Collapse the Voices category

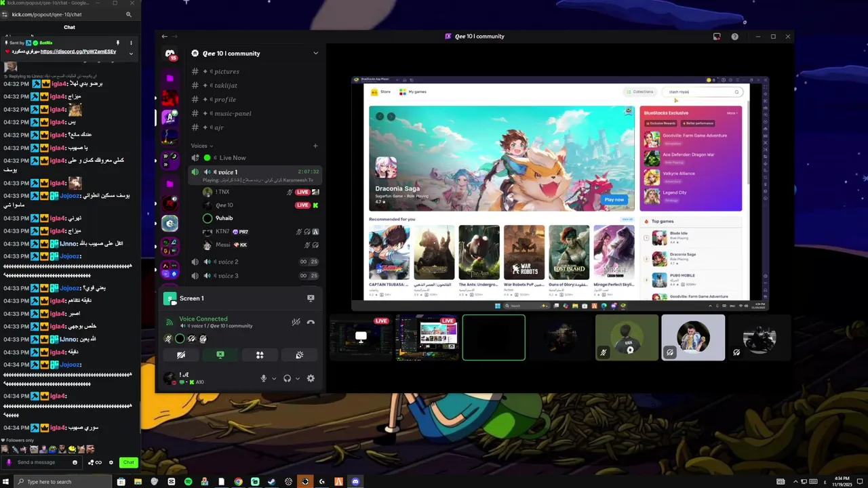[202, 146]
